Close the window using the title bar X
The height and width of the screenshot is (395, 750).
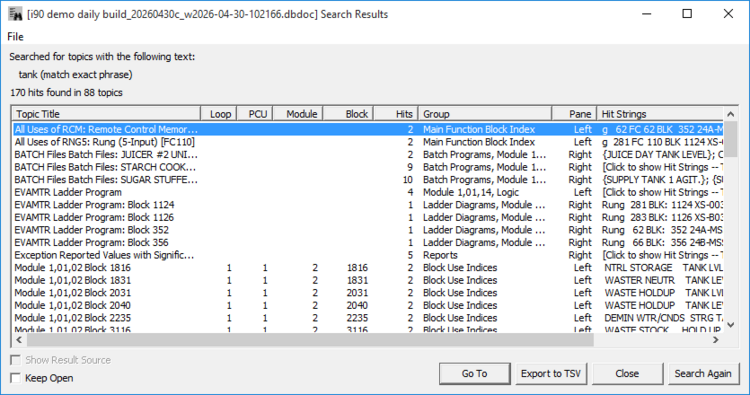tap(728, 14)
